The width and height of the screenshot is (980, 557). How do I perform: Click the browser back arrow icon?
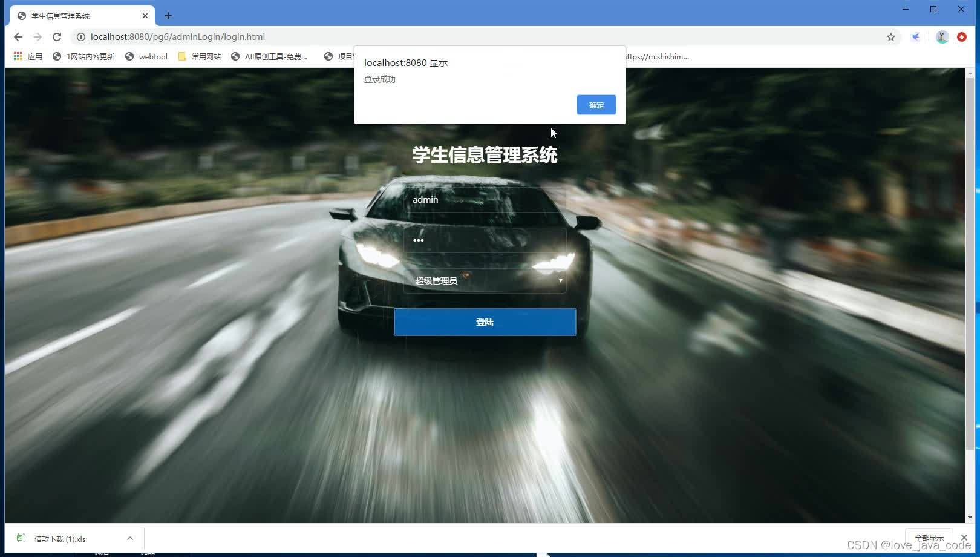pyautogui.click(x=18, y=37)
